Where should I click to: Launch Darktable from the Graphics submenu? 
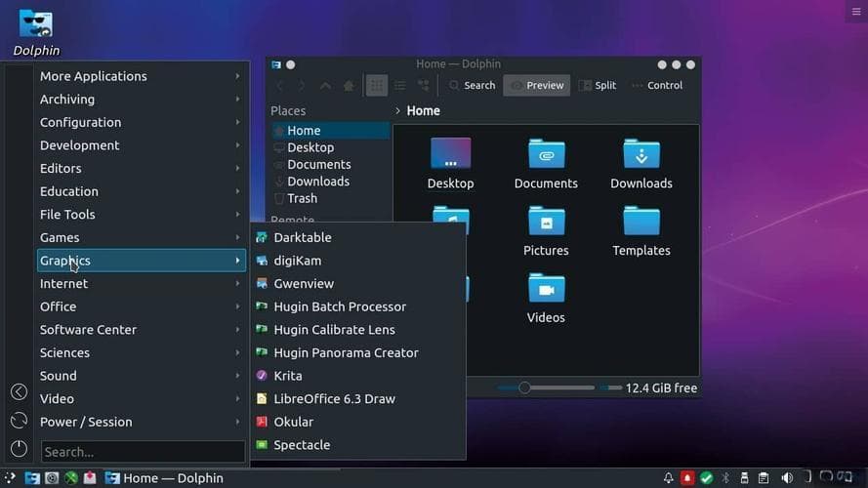(x=358, y=237)
